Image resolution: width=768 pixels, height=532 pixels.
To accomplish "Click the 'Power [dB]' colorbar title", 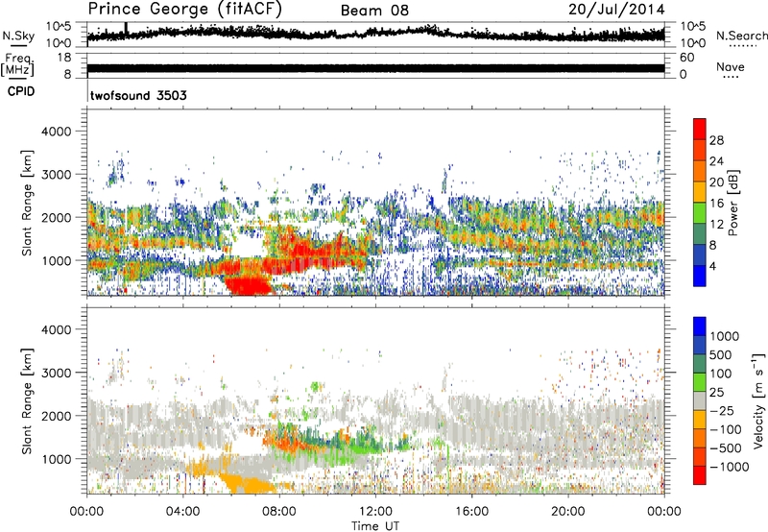I will [x=732, y=203].
